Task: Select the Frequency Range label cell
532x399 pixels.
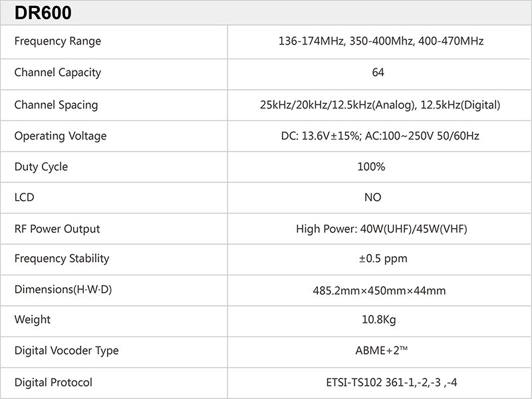Action: [58, 41]
